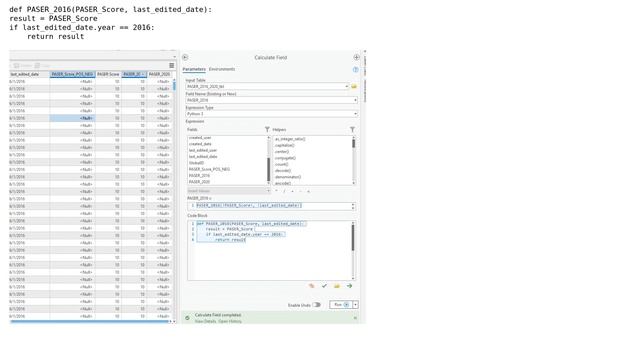Open the attribute table hamburger menu

172,66
